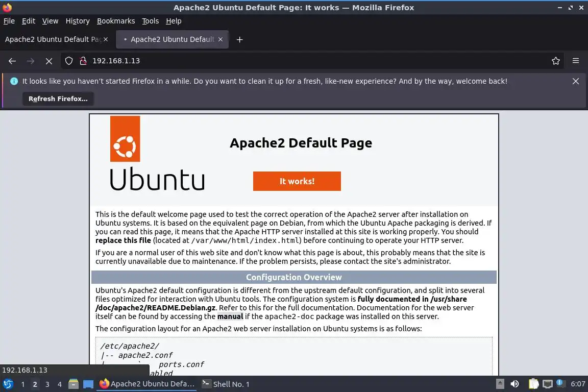Image resolution: width=588 pixels, height=392 pixels.
Task: Dismiss the Firefox refresh notification bar
Action: (x=576, y=81)
